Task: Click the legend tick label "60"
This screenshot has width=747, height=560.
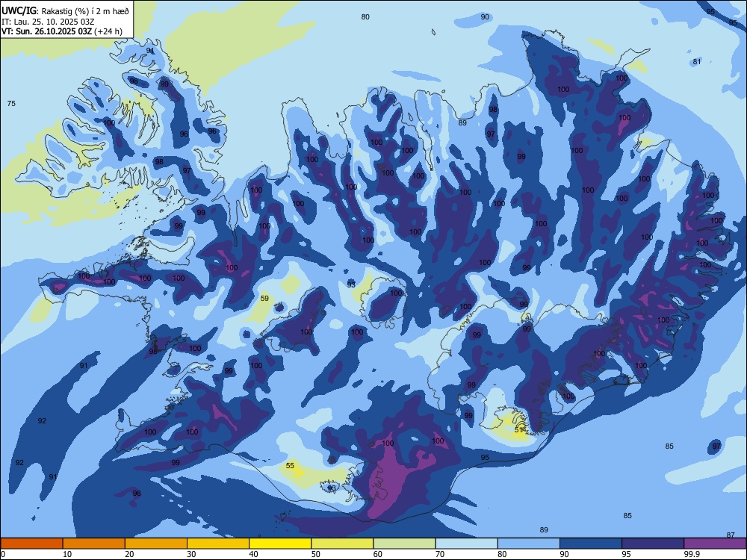Action: pyautogui.click(x=378, y=554)
